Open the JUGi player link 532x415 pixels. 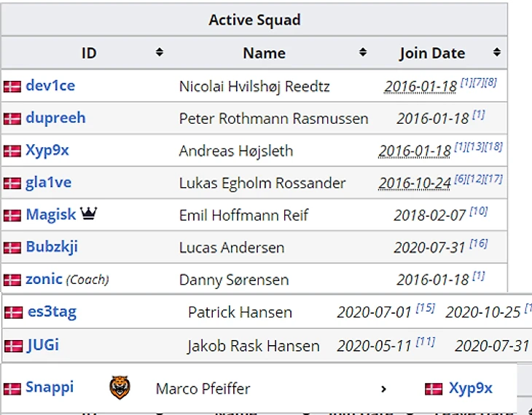43,344
